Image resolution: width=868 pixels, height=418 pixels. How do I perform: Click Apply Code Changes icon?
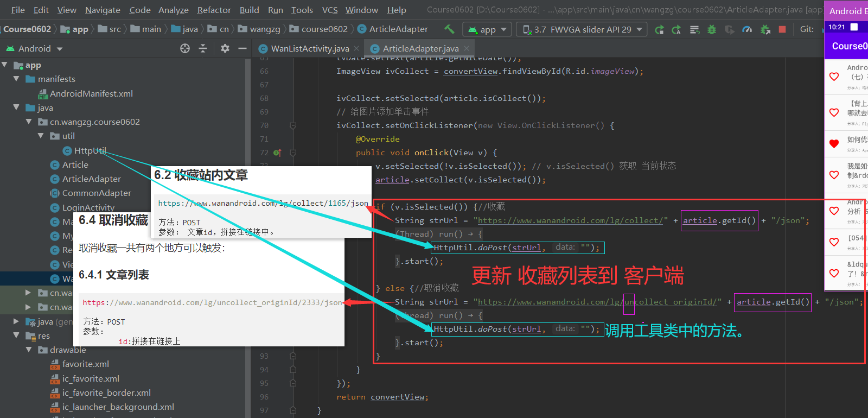click(676, 29)
